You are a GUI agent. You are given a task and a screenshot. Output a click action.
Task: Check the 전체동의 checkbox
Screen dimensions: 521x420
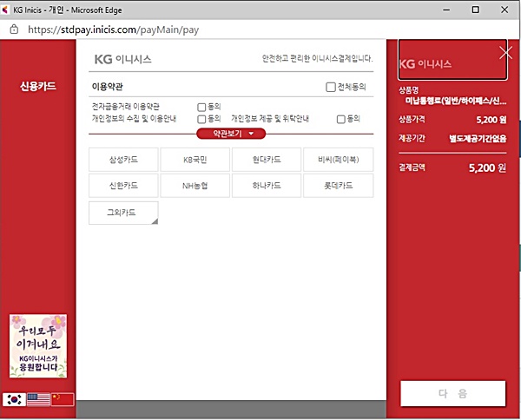(331, 87)
